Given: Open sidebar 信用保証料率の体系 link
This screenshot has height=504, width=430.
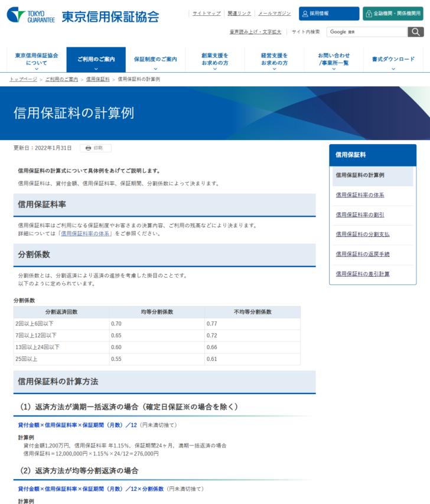Looking at the screenshot, I should pos(360,195).
